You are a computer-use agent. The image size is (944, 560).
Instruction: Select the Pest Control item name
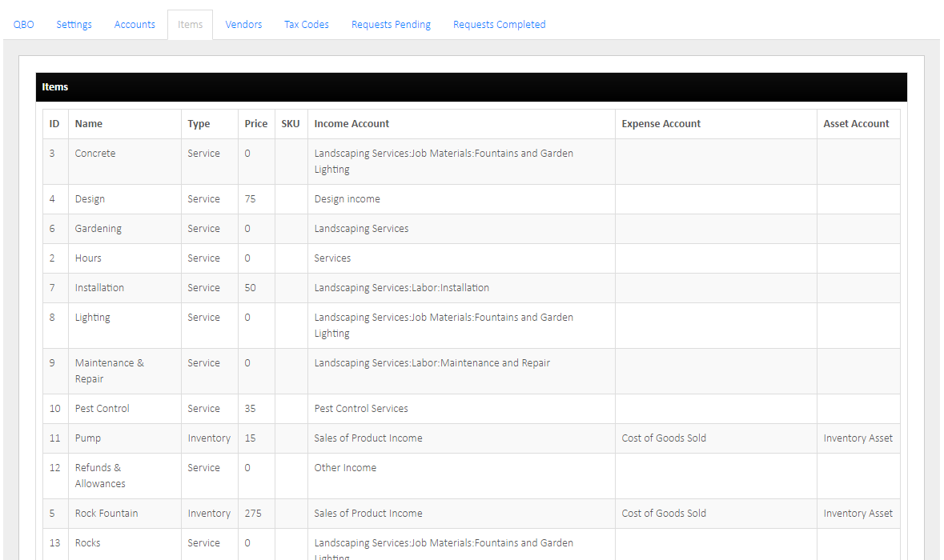point(102,409)
